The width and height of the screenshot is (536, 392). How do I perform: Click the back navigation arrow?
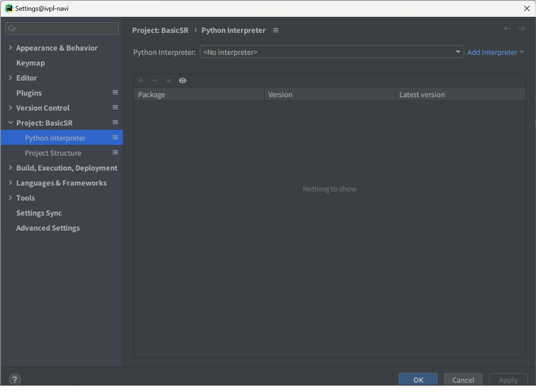(x=507, y=28)
